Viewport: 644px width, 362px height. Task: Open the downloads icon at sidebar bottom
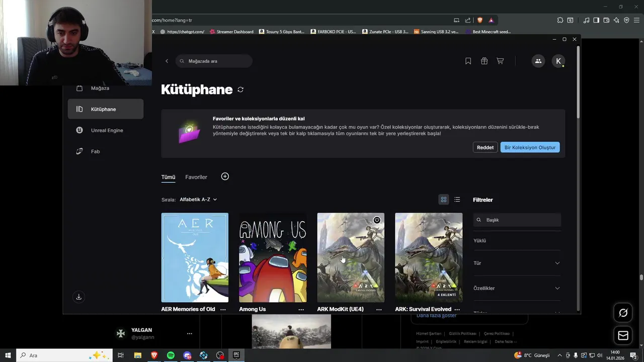point(78,297)
